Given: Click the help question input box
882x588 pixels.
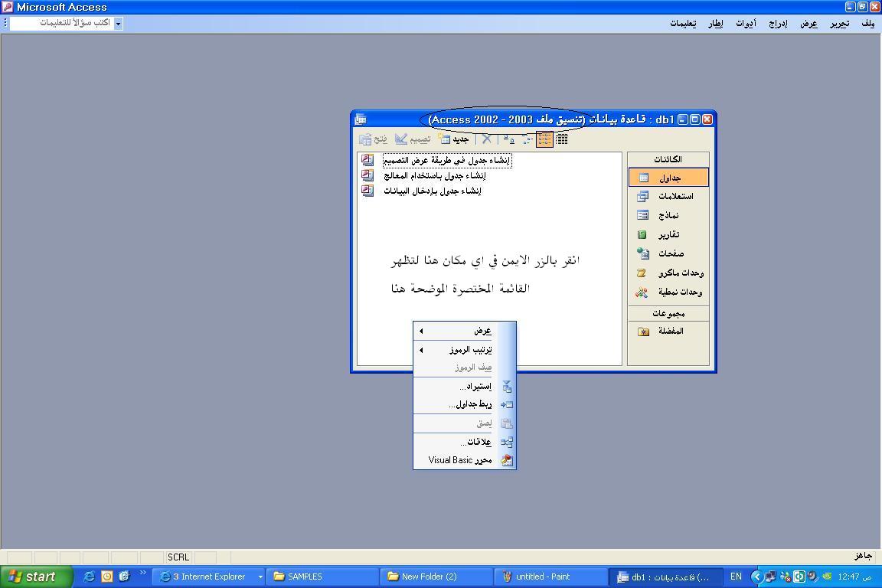Looking at the screenshot, I should (62, 23).
